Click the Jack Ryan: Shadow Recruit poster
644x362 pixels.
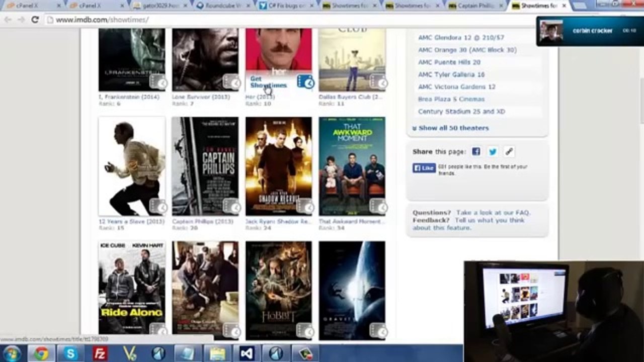click(279, 166)
